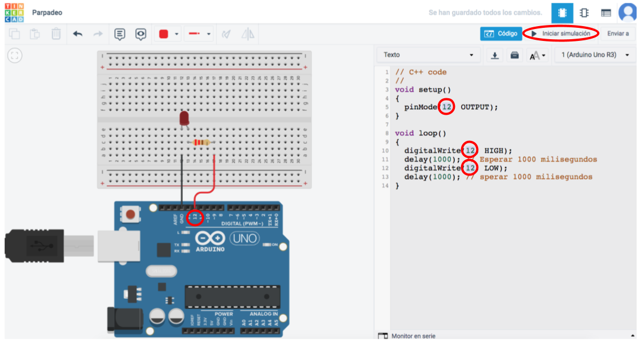644x346 pixels.
Task: Open the notes tool in toolbar
Action: pyautogui.click(x=120, y=34)
